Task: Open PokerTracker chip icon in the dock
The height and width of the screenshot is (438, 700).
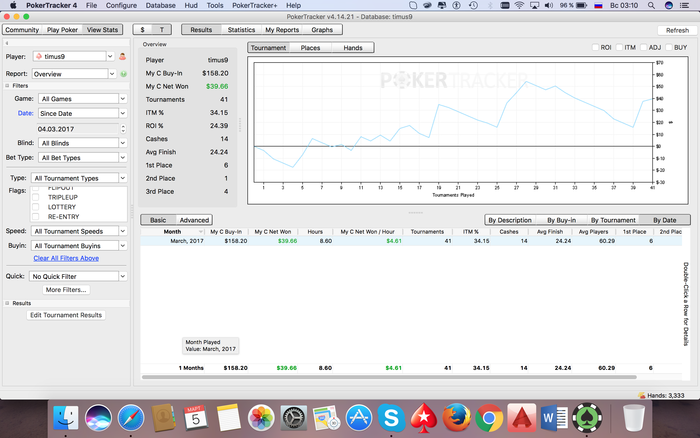Action: pyautogui.click(x=587, y=418)
